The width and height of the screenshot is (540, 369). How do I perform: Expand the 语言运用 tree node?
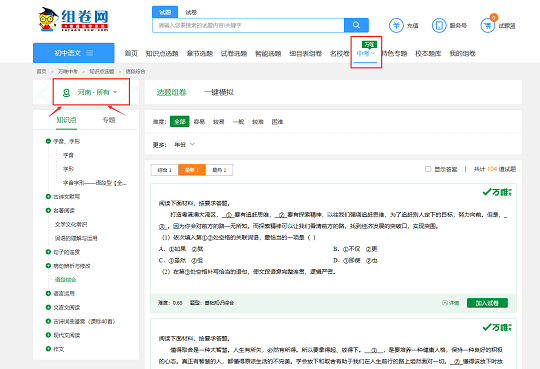point(48,293)
